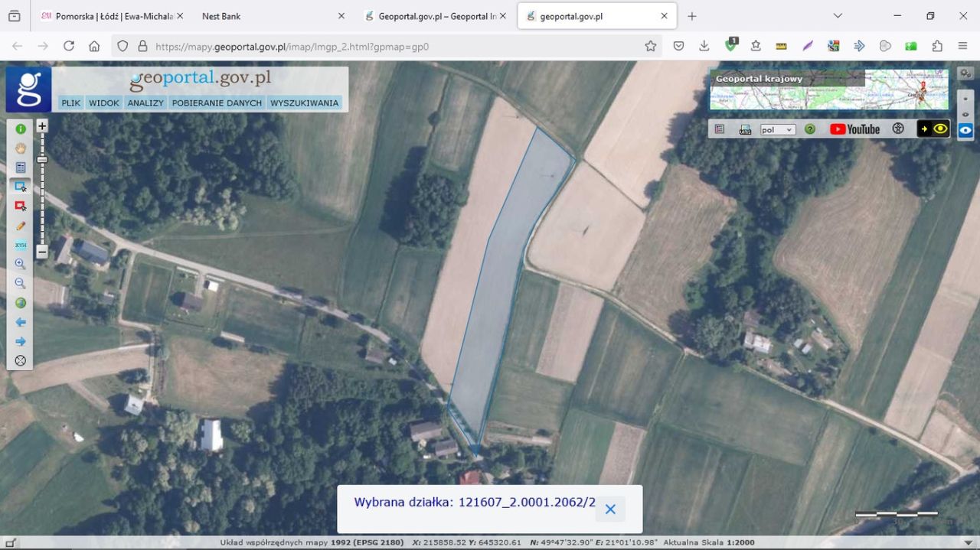Image resolution: width=980 pixels, height=550 pixels.
Task: Select the red clipping selection tool
Action: tap(21, 206)
